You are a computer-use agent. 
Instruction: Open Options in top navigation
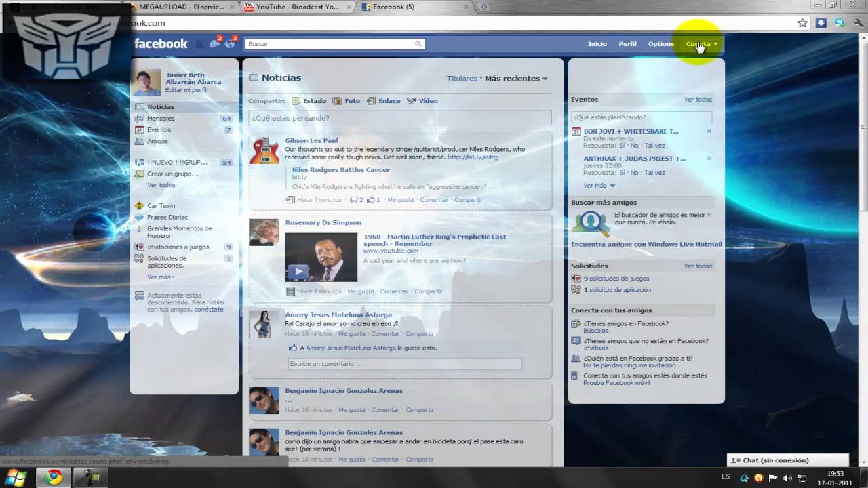tap(660, 44)
